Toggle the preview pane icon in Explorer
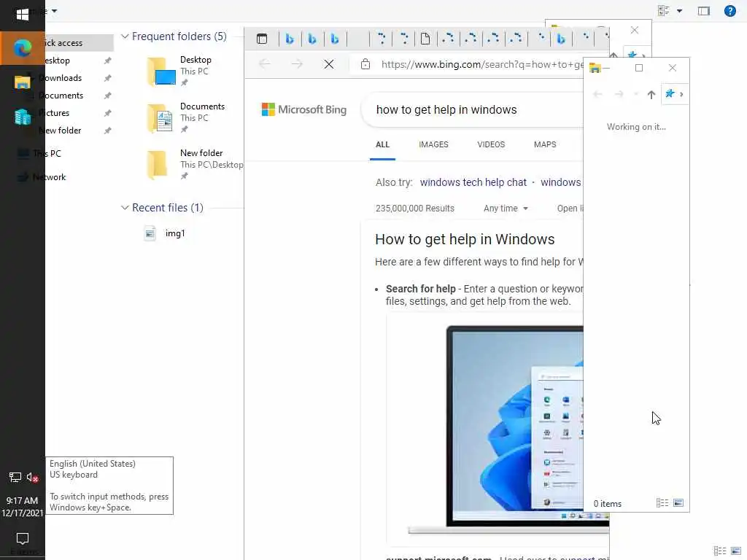747x560 pixels. [x=704, y=11]
